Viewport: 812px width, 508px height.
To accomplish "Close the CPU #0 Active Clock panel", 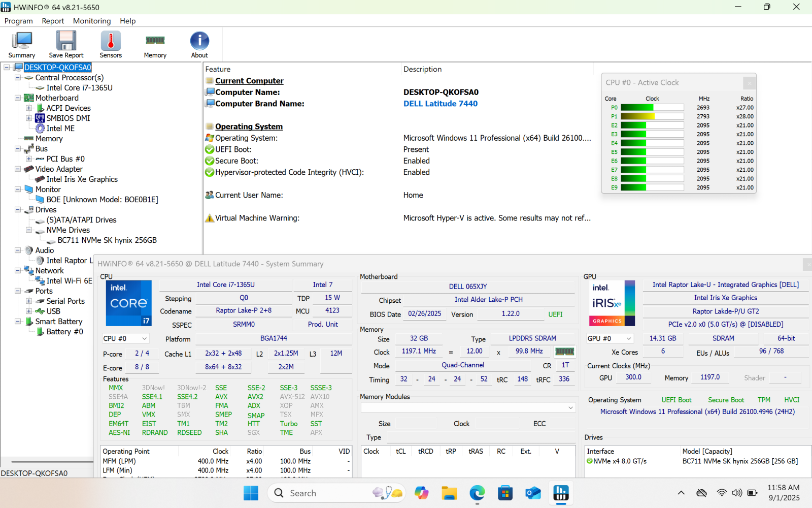I will (x=749, y=83).
